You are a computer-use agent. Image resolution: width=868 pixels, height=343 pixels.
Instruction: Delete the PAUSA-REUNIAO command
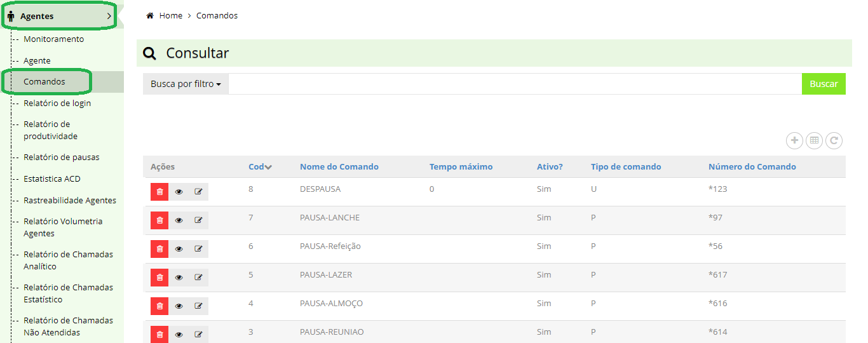(x=159, y=334)
